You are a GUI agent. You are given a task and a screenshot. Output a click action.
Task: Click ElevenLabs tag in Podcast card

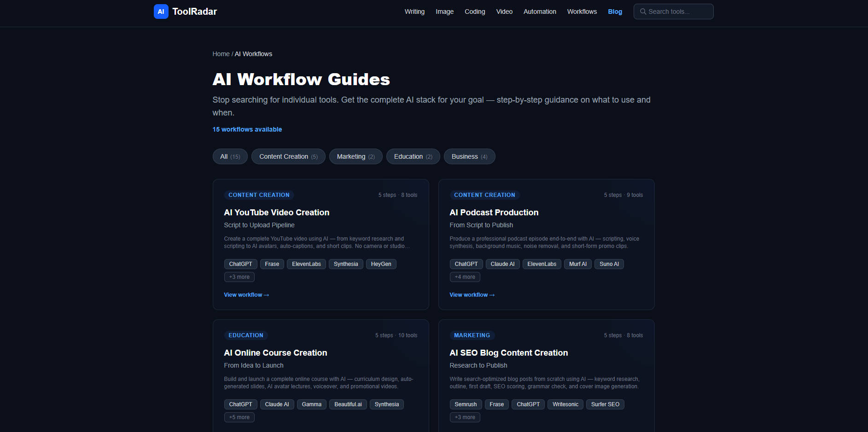542,264
